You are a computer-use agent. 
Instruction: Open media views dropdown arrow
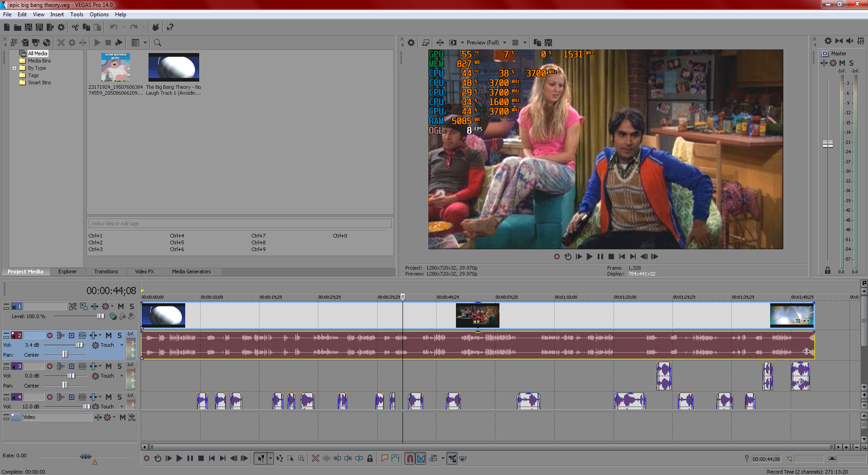[x=145, y=43]
